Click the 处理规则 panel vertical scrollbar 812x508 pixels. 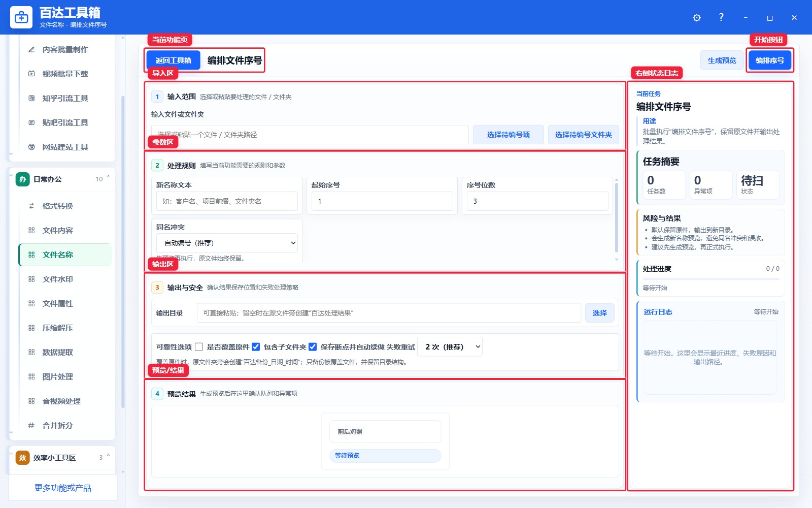(x=617, y=217)
